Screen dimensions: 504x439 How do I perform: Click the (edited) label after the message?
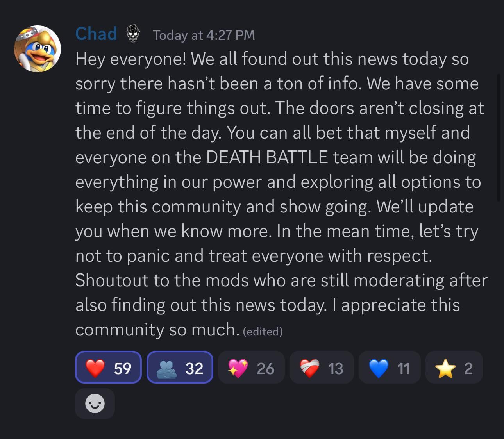(263, 332)
